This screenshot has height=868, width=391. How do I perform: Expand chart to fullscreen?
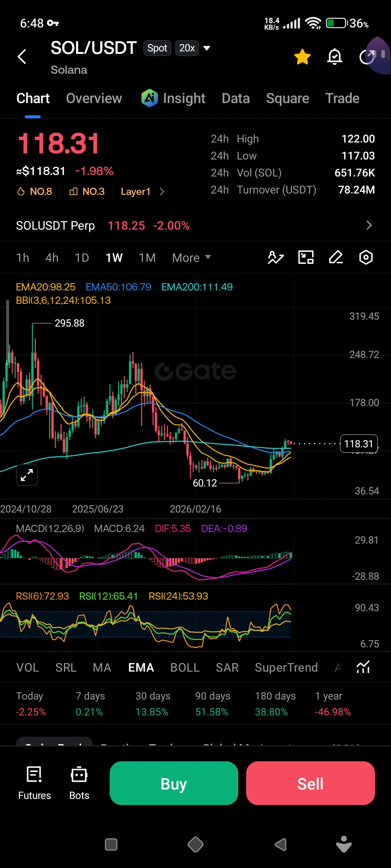27,475
